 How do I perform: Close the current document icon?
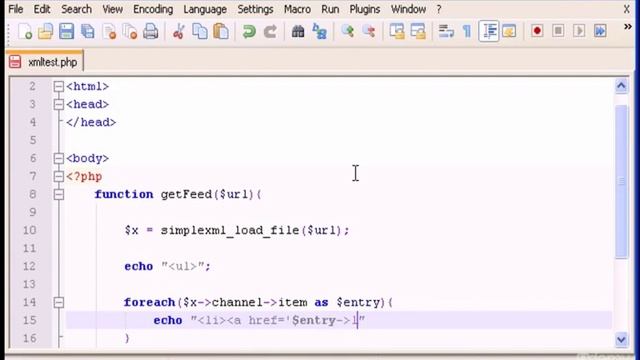[x=109, y=31]
